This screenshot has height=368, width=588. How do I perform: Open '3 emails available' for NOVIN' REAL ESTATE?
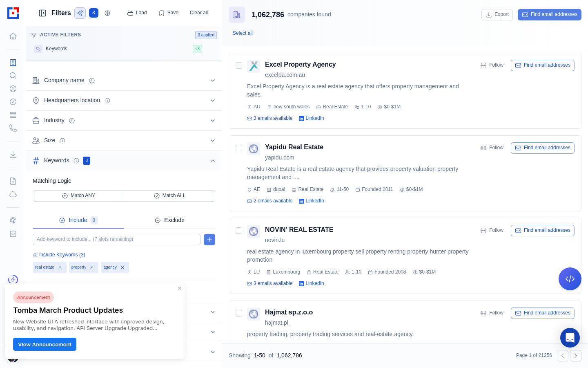tap(270, 284)
